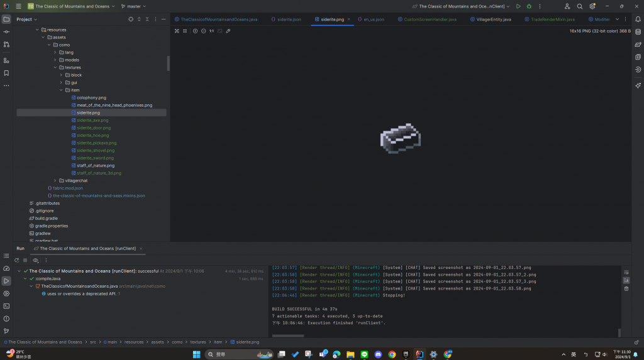Viewport: 644px width, 360px height.
Task: Open the Project tool window icon
Action: [6, 19]
